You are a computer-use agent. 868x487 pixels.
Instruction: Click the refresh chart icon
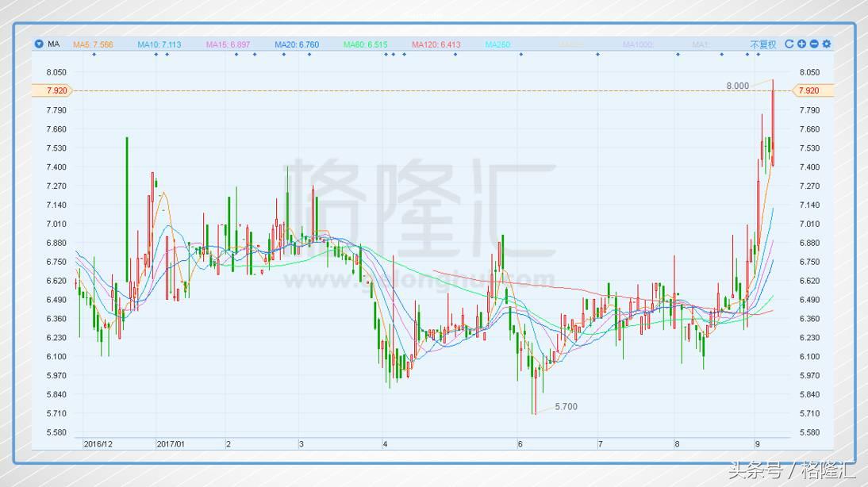pos(789,44)
